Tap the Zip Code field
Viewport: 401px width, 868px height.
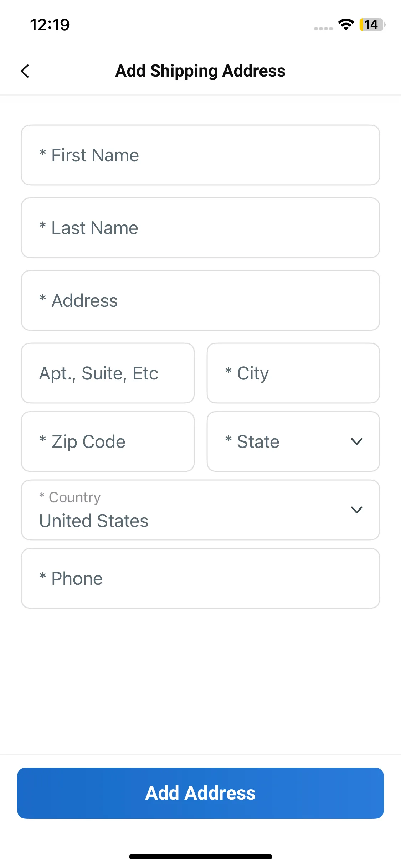[108, 441]
